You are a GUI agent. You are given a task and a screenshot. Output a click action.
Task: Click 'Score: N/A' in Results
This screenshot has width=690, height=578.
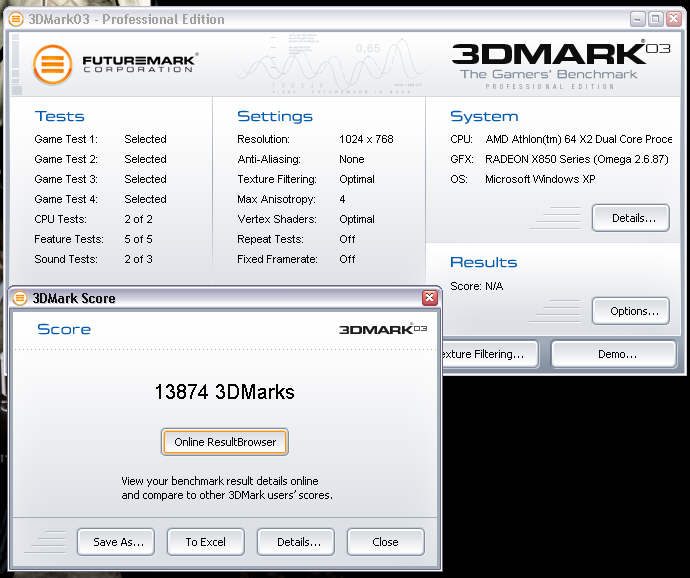pyautogui.click(x=477, y=286)
